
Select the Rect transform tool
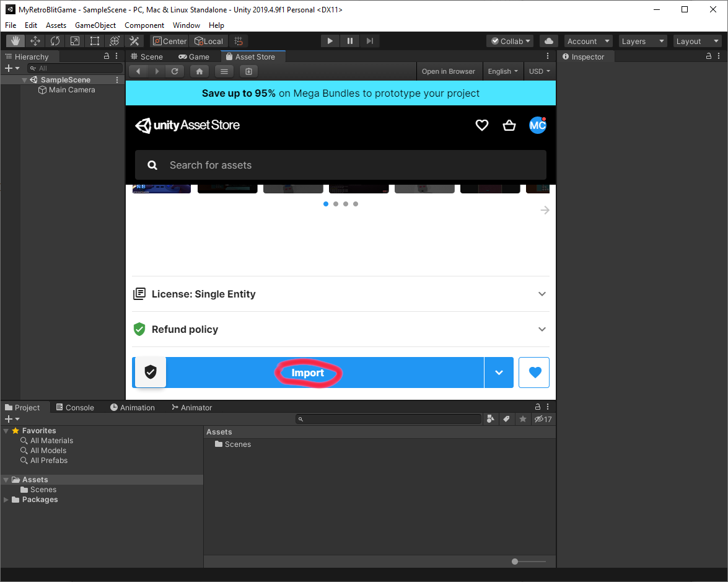[x=95, y=41]
